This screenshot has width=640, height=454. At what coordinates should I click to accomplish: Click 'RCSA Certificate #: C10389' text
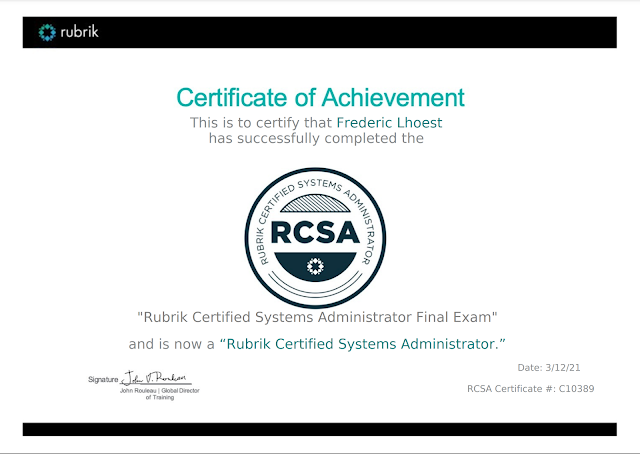pos(531,389)
